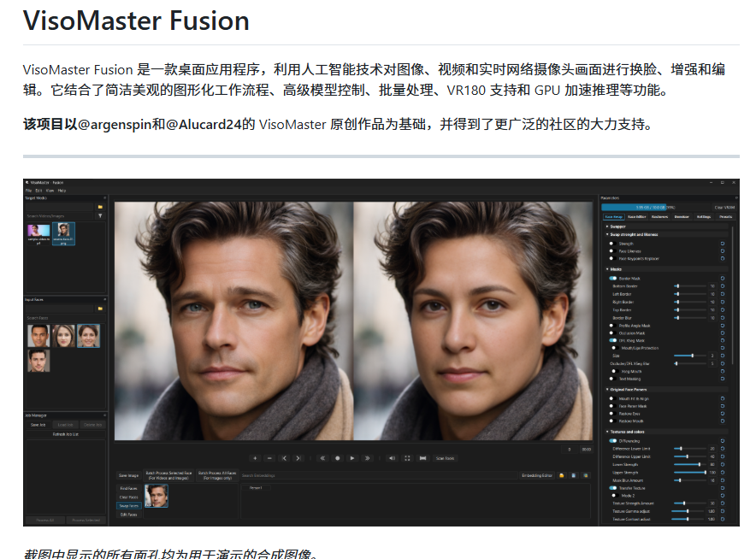Reset the Face Likeness parameter

point(723,251)
